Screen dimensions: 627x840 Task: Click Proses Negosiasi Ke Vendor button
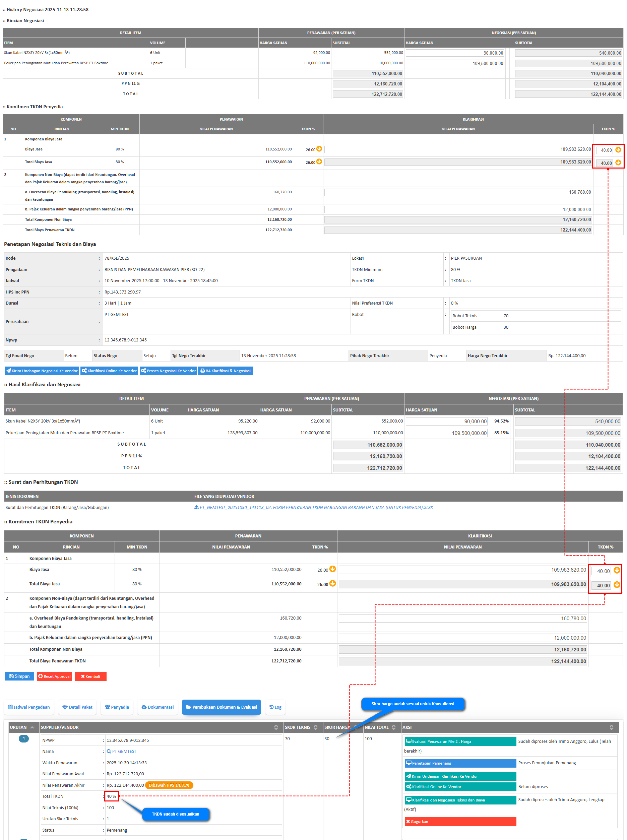[168, 371]
